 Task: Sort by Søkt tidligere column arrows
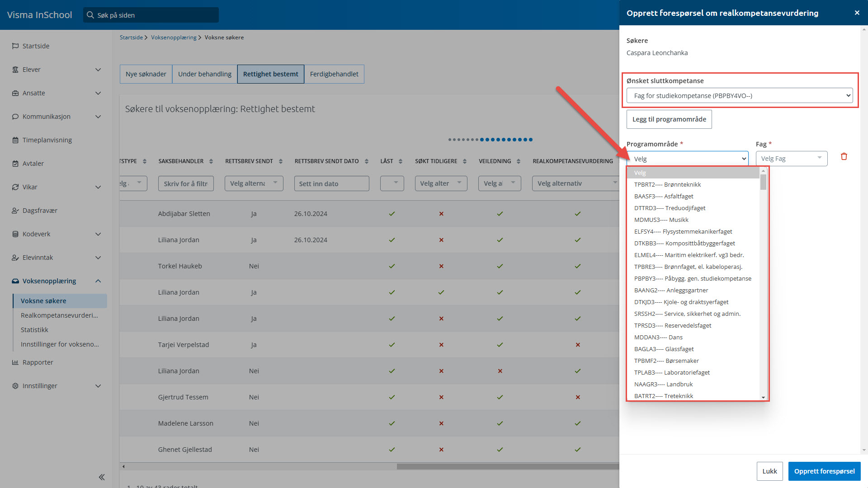pos(465,161)
